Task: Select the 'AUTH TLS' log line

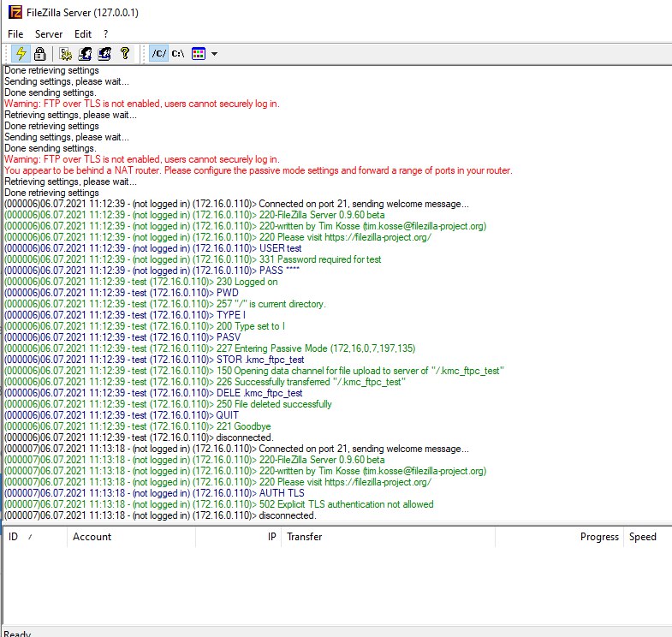Action: pos(154,493)
